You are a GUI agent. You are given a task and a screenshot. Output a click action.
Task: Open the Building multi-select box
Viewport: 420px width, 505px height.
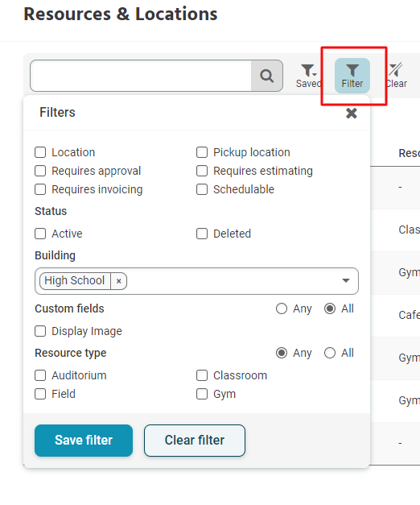point(196,281)
